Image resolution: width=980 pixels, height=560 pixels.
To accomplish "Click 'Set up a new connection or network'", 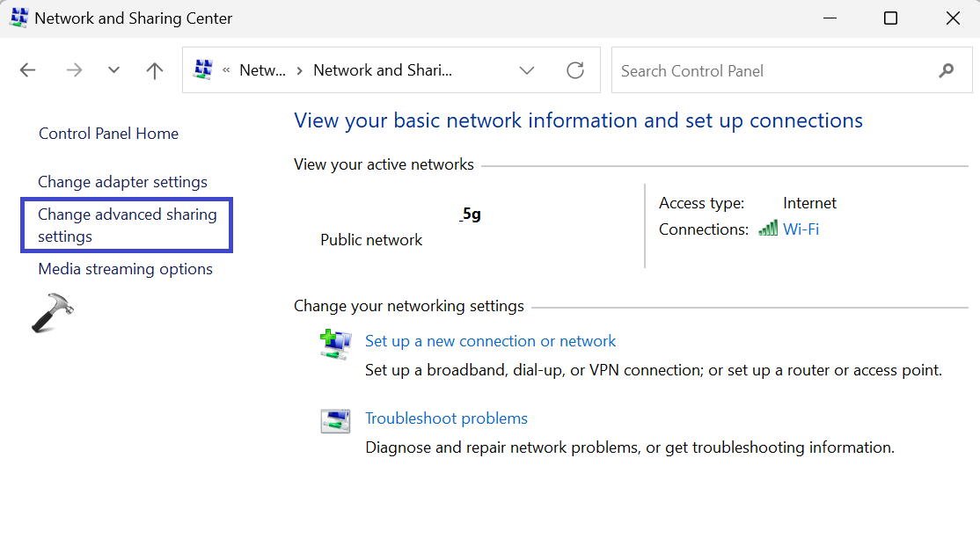I will point(490,341).
